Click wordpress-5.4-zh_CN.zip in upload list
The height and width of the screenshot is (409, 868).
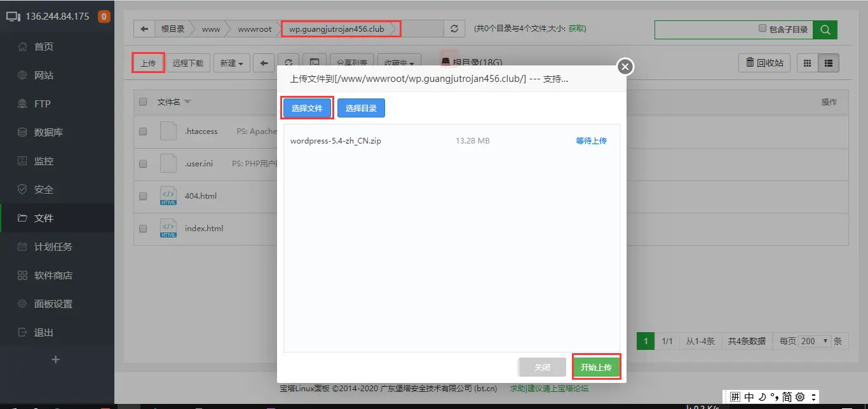[x=336, y=141]
